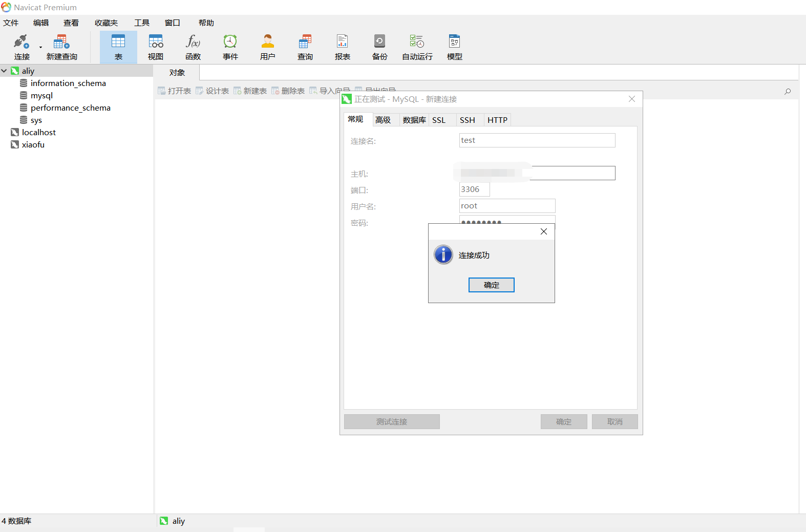Click the mysql database cylinder icon
Viewport: 806px width, 532px height.
[24, 95]
